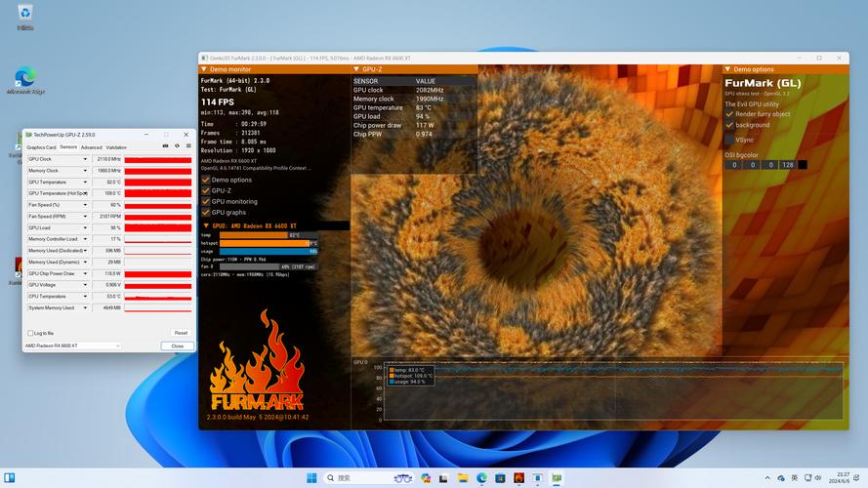
Task: Open the AMD Radeon RX 6600 XT combo box
Action: pyautogui.click(x=72, y=346)
